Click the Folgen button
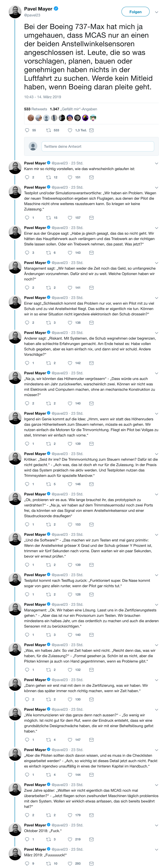The height and width of the screenshot is (868, 168). coord(135,12)
